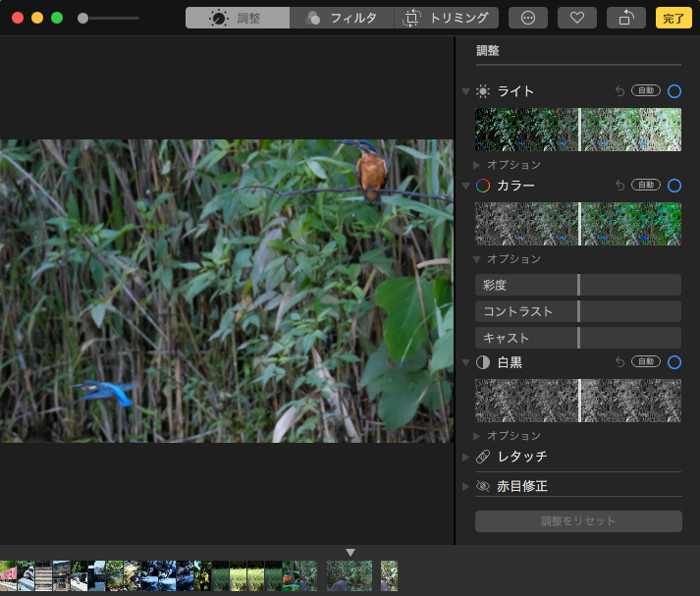
Task: Apply 自動 to ライト
Action: (646, 90)
